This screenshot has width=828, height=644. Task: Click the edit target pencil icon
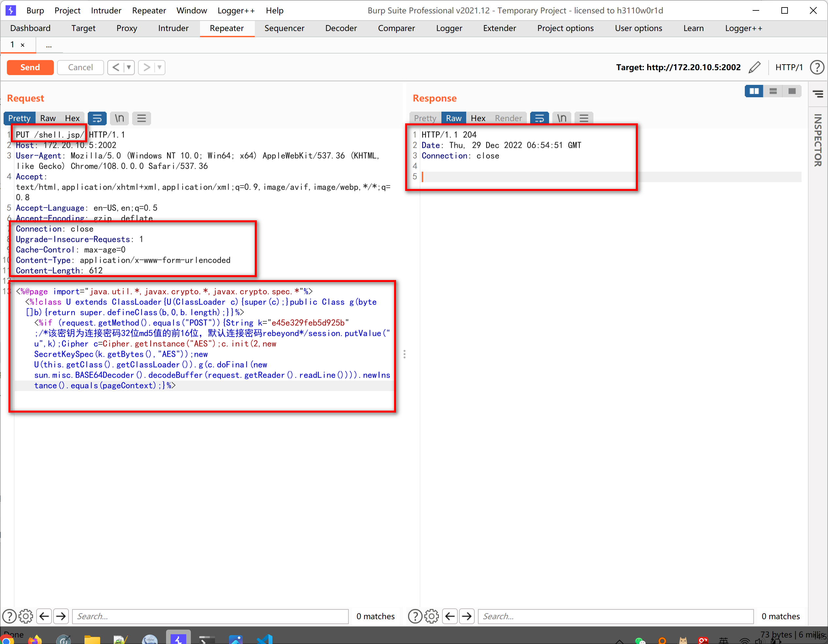tap(754, 67)
